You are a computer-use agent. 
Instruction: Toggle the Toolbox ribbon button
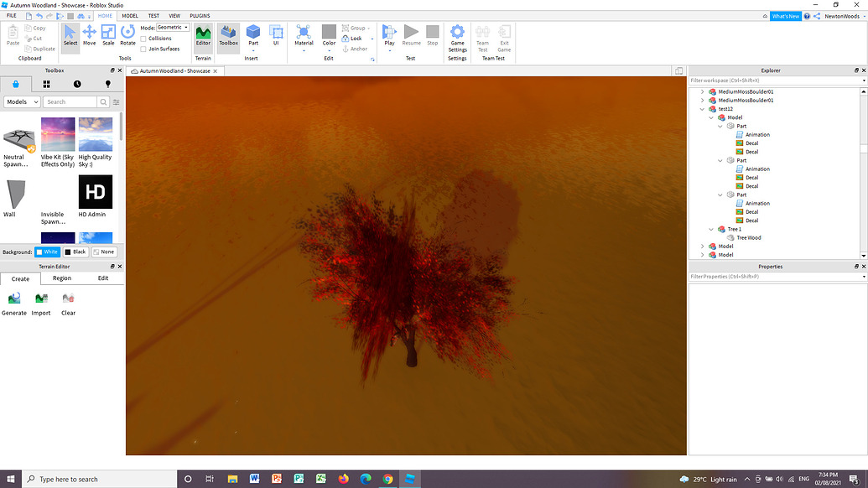229,35
